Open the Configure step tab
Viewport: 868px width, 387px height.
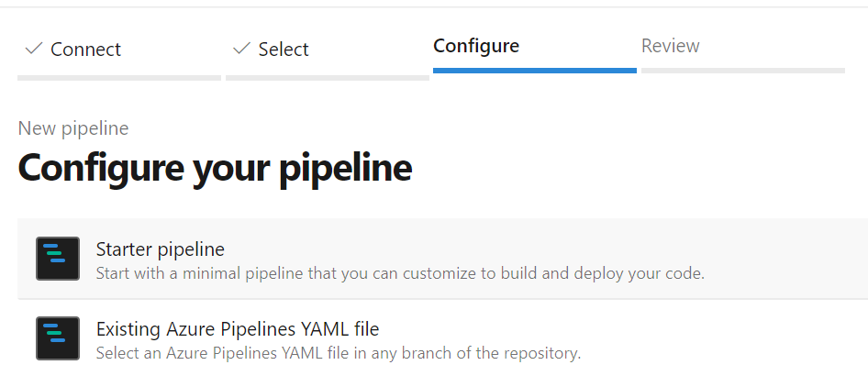[476, 46]
